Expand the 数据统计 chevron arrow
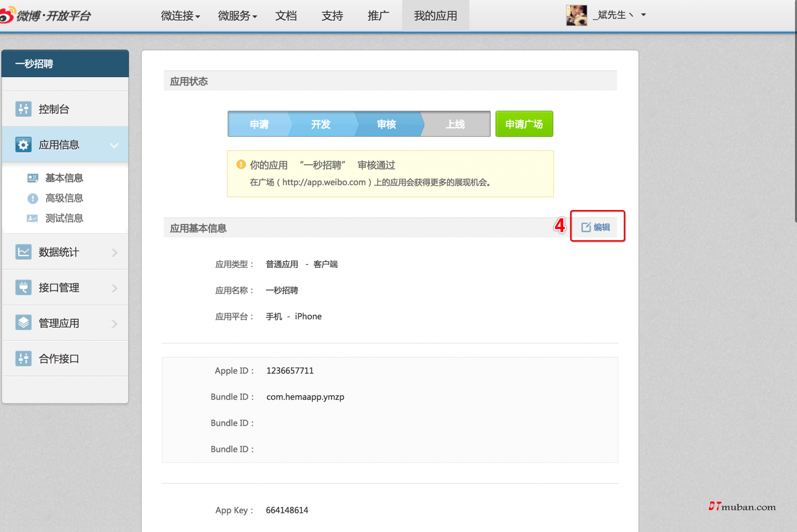Viewport: 797px width, 532px height. coord(115,252)
